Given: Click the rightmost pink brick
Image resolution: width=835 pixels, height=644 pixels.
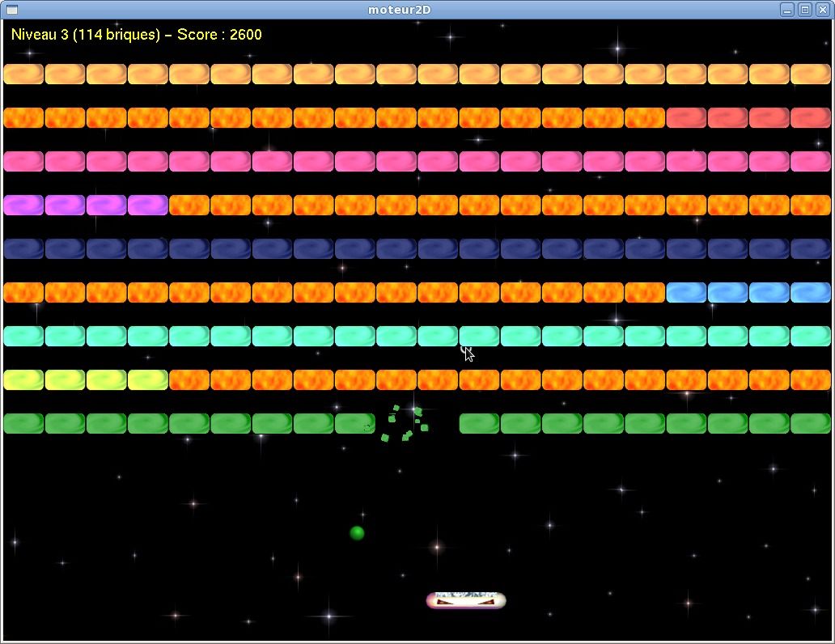Looking at the screenshot, I should 811,161.
